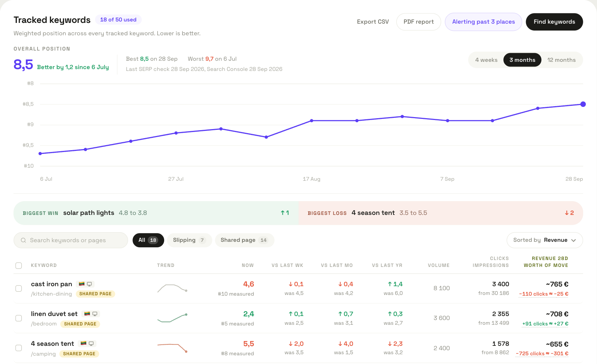Filter by Slipping keywords
Image resolution: width=597 pixels, height=364 pixels.
point(189,240)
